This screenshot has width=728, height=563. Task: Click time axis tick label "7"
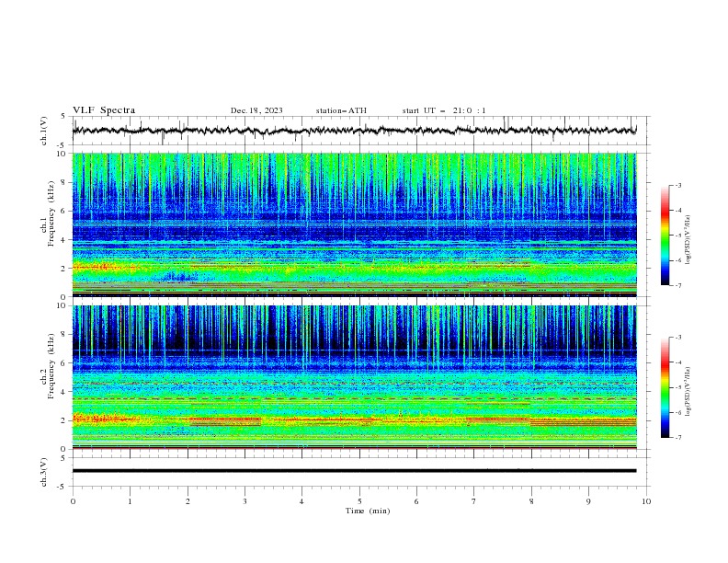coord(474,501)
